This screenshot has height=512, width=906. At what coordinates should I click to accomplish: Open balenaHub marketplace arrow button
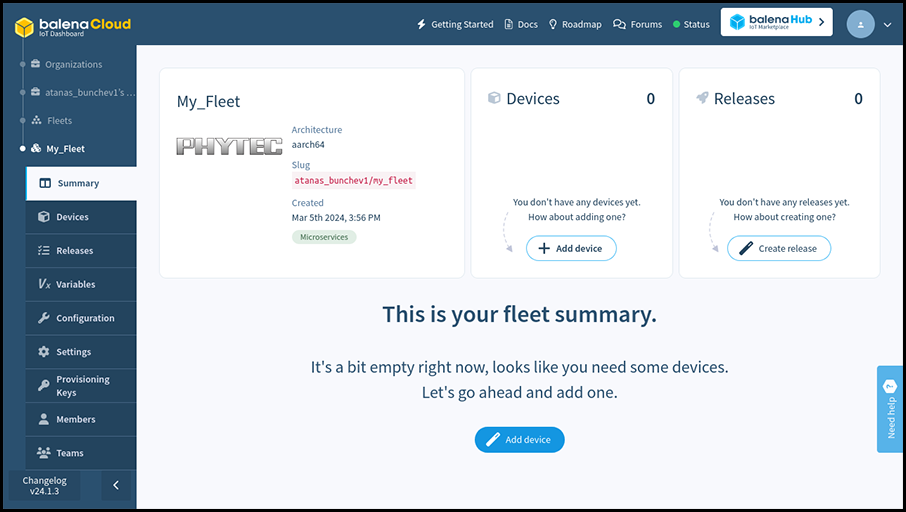(x=777, y=22)
